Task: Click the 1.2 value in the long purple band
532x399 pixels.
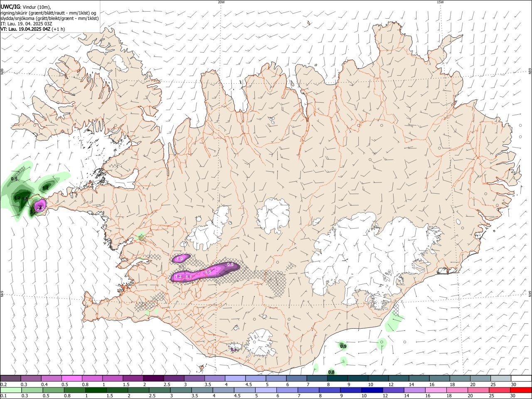Action: tap(179, 276)
